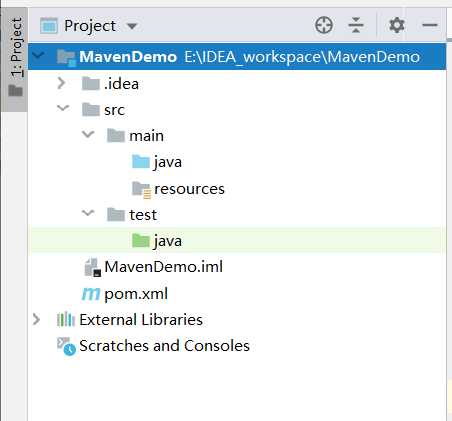The height and width of the screenshot is (421, 452).
Task: Select the .idea folder row
Action: (237, 83)
